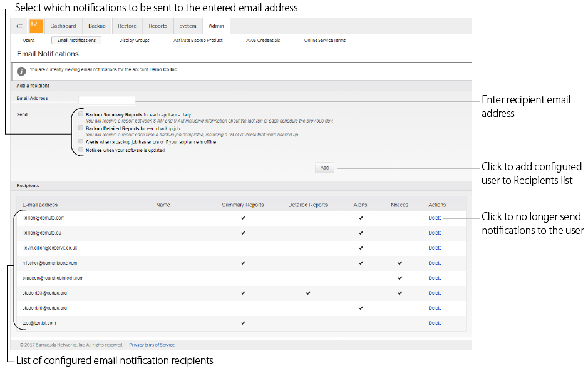Screen dimensions: 588x371
Task: Click the Email Address input field
Action: coord(106,99)
